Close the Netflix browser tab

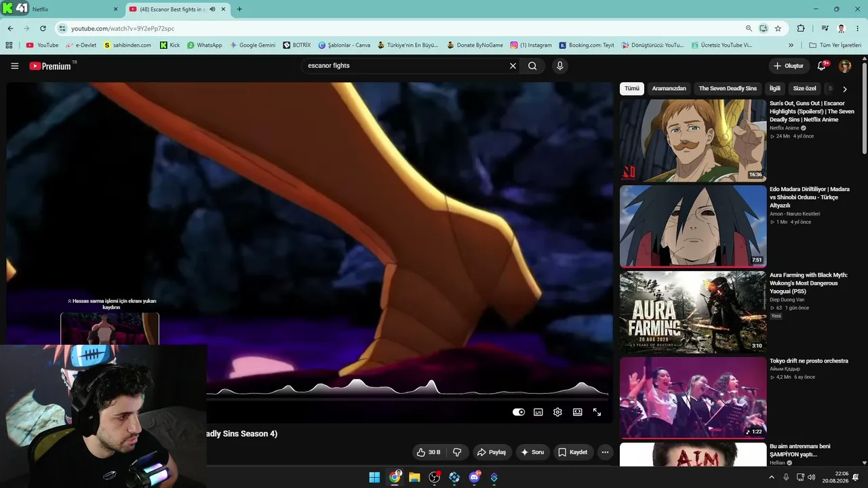[115, 9]
